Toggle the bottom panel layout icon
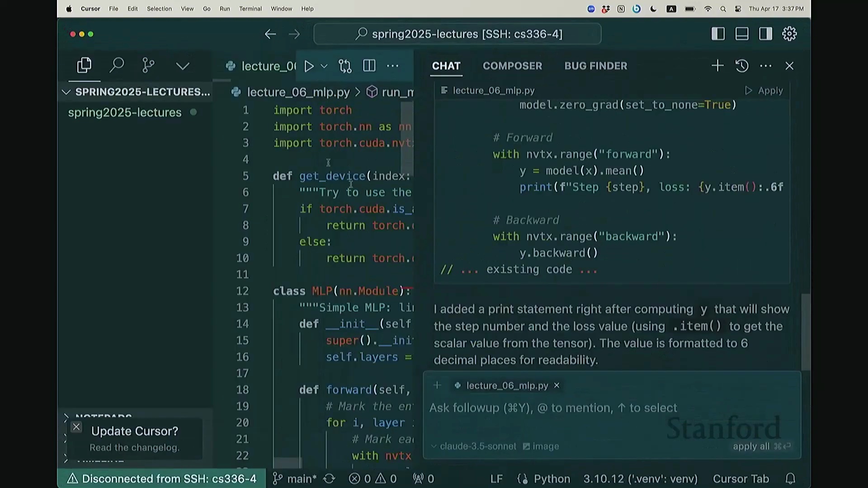 click(742, 34)
